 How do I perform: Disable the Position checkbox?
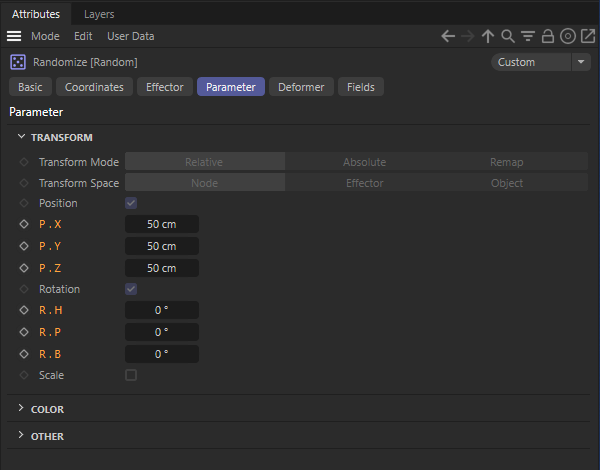coord(131,203)
